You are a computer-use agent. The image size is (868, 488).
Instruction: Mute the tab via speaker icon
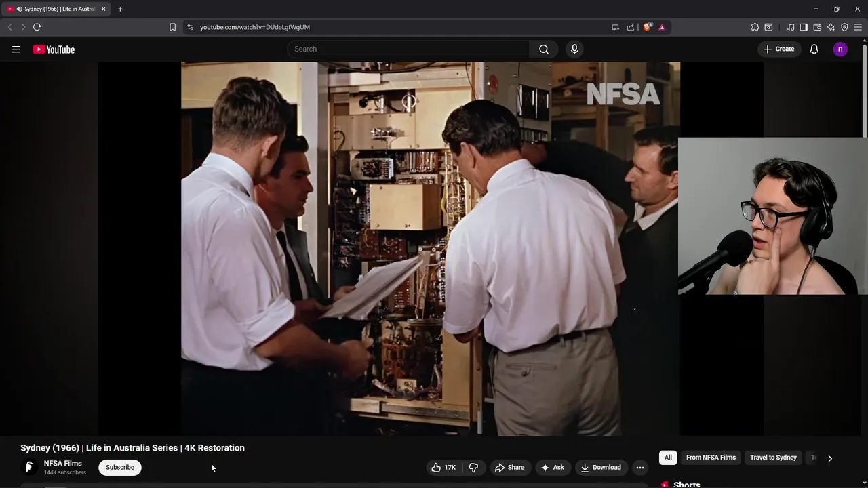pos(18,9)
